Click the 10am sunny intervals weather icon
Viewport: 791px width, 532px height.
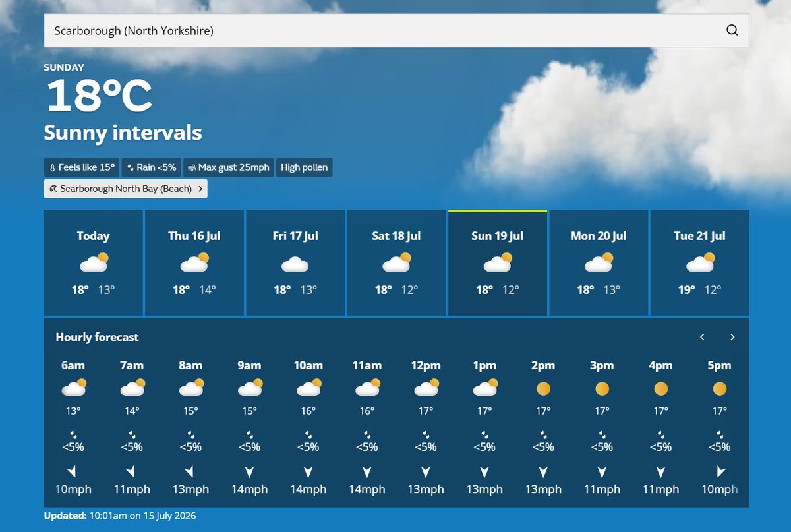308,388
